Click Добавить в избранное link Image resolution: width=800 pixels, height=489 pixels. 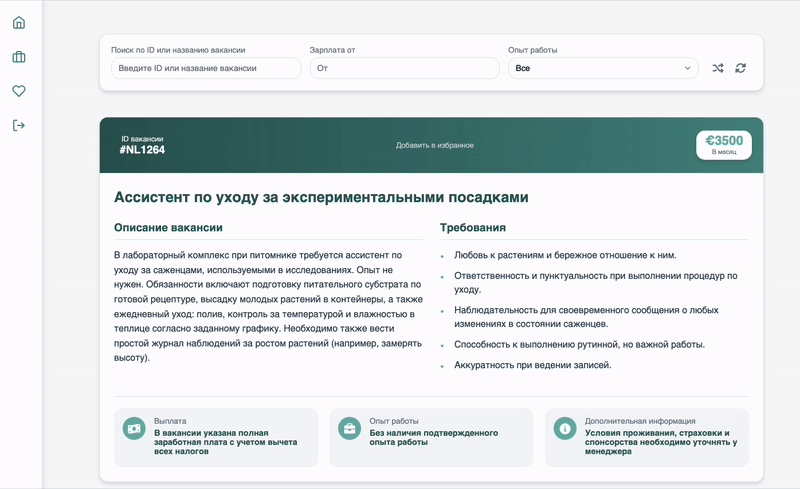435,145
